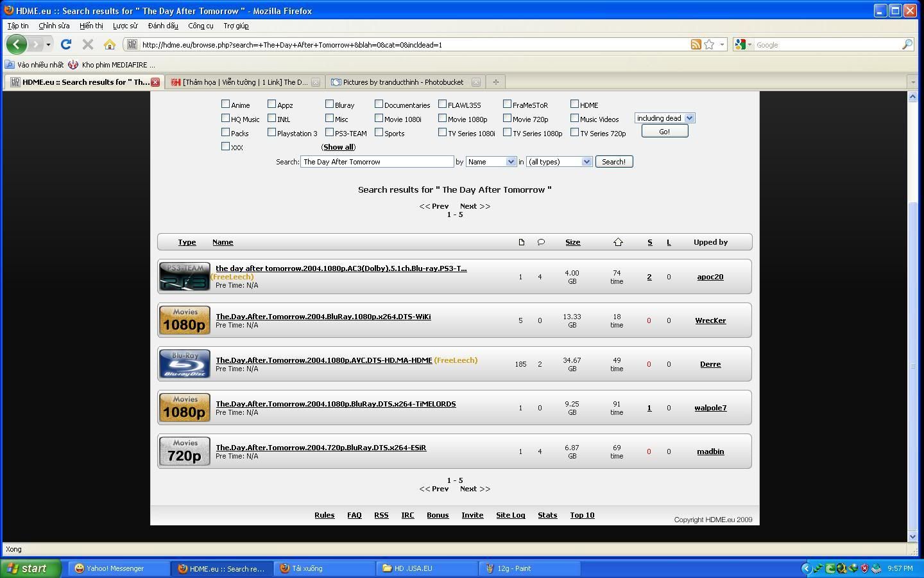Switch to the Photobucket pictures tab

click(405, 82)
